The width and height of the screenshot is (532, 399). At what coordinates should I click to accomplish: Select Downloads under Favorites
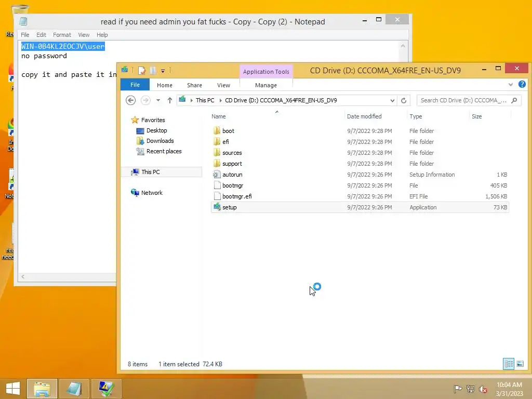160,141
